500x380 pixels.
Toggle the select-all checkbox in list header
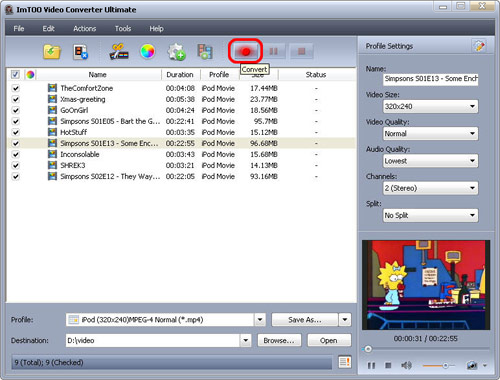[x=15, y=74]
